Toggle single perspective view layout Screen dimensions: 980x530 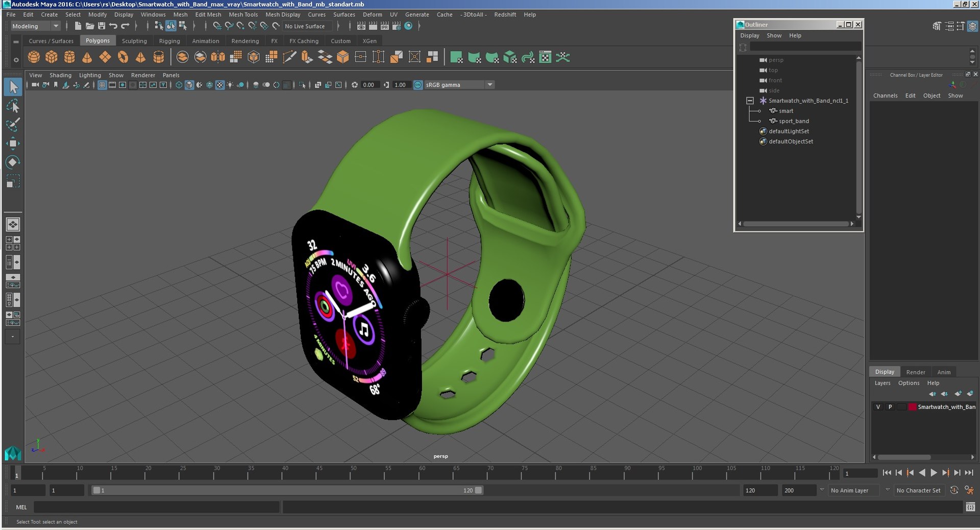point(13,224)
